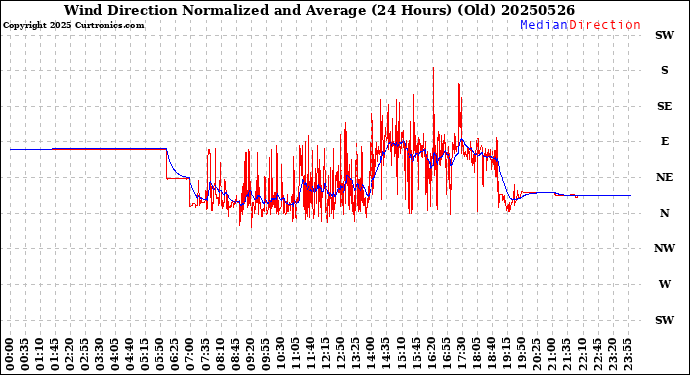Click the 12:15 time axis label
This screenshot has height=375, width=690.
(x=326, y=355)
